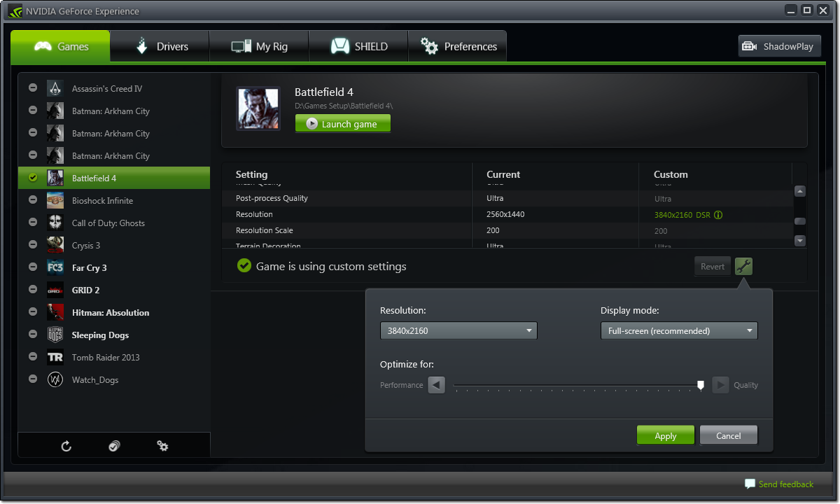Viewport: 840px width, 504px height.
Task: Open the Games tab
Action: click(61, 46)
